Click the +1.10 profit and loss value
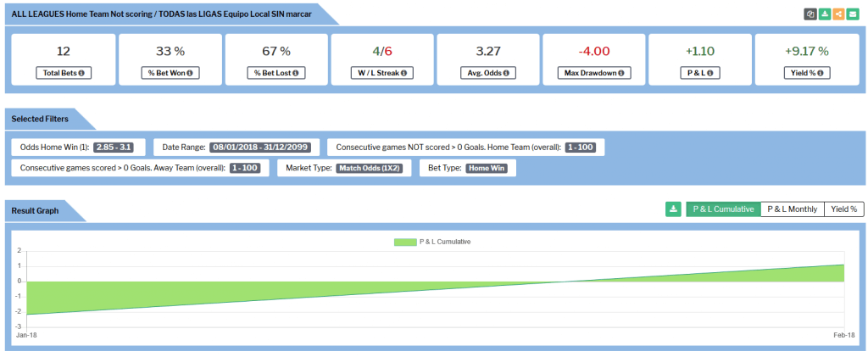Screen dimensions: 868x357 [700, 51]
